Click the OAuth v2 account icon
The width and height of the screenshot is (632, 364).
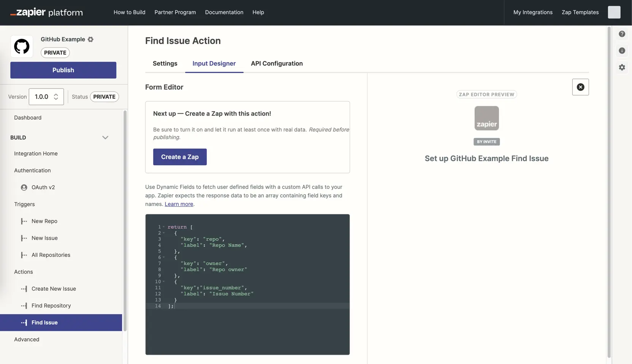(x=24, y=187)
